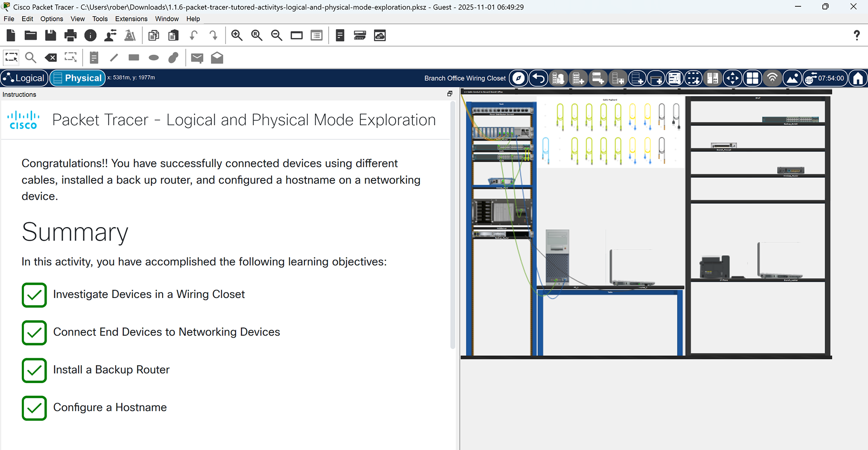Viewport: 868px width, 450px height.
Task: Go to home location with house icon
Action: (x=858, y=78)
